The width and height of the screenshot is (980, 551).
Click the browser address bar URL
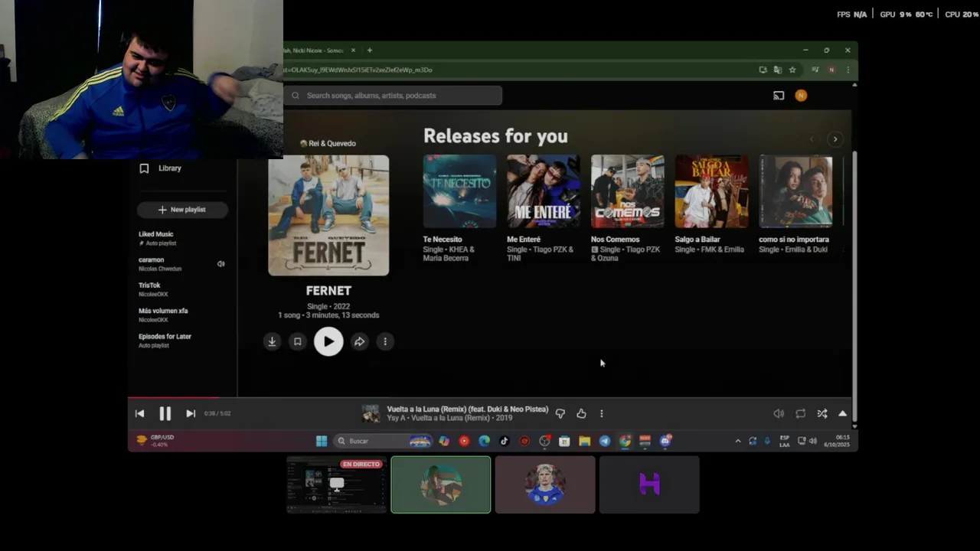point(358,70)
